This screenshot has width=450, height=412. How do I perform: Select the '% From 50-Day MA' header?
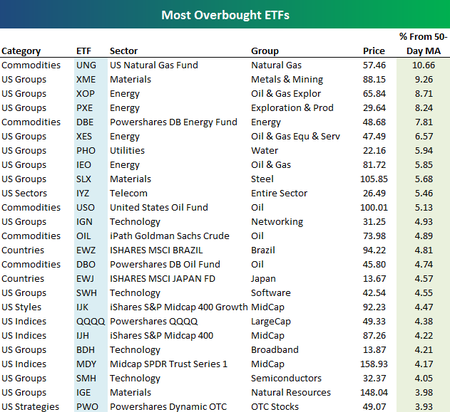pyautogui.click(x=423, y=44)
